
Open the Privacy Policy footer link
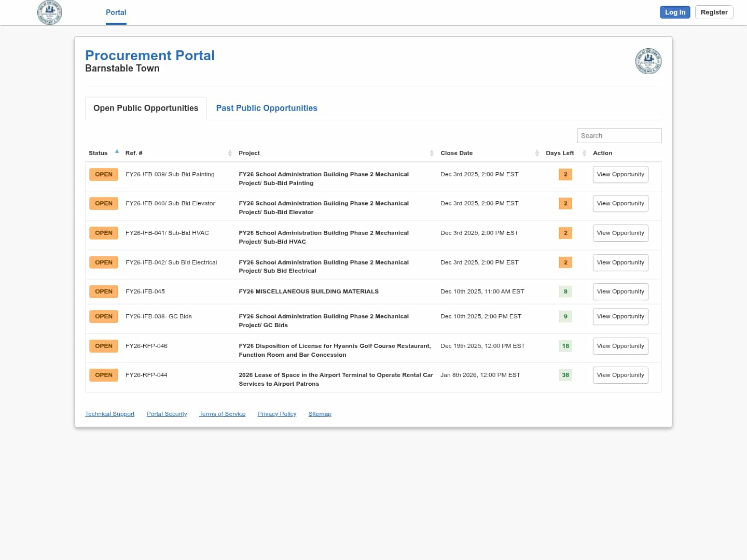[276, 414]
